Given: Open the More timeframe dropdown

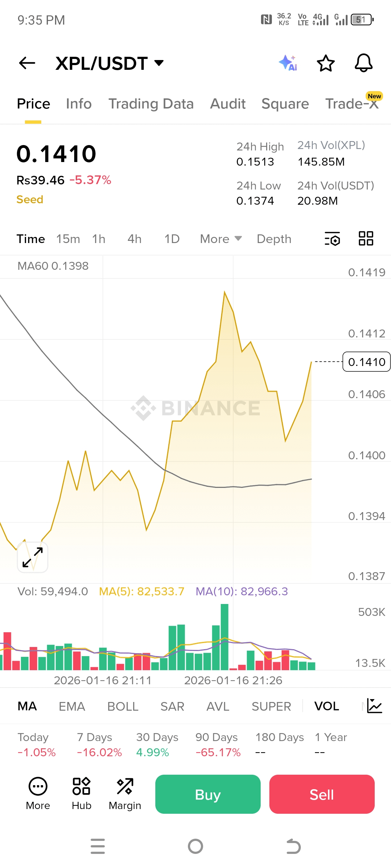Looking at the screenshot, I should click(221, 239).
